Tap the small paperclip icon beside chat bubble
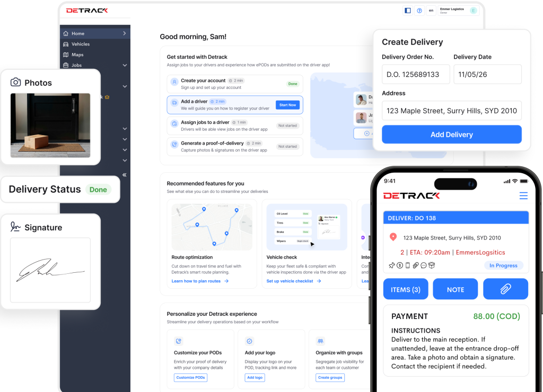The height and width of the screenshot is (392, 543). click(416, 265)
